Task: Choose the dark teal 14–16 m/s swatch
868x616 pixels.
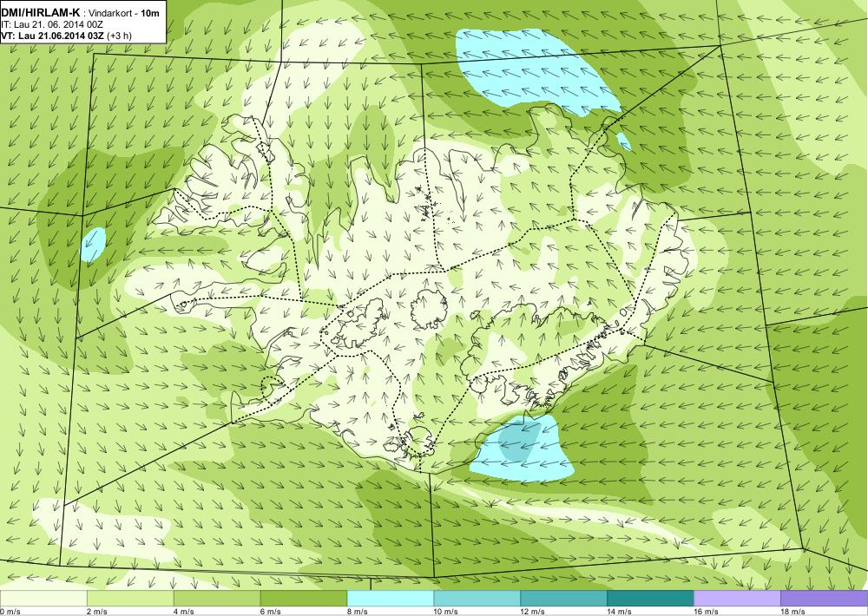Action: (x=650, y=599)
